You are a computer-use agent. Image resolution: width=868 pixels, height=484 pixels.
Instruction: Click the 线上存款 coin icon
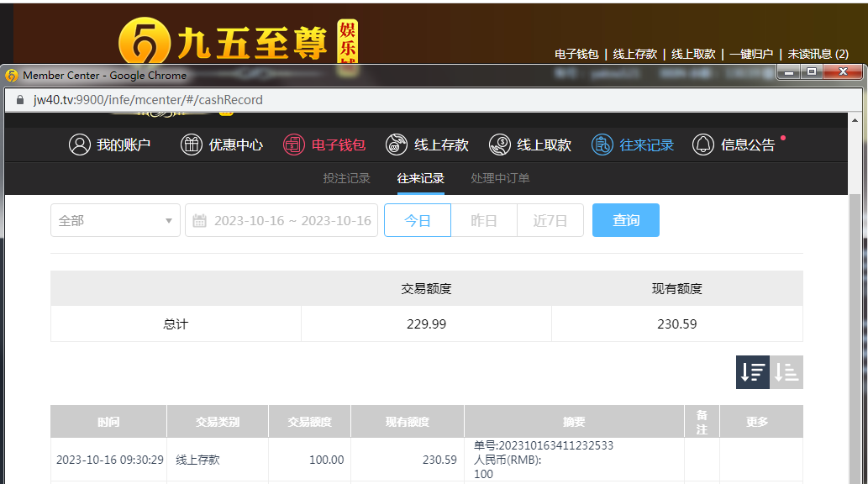click(x=397, y=145)
